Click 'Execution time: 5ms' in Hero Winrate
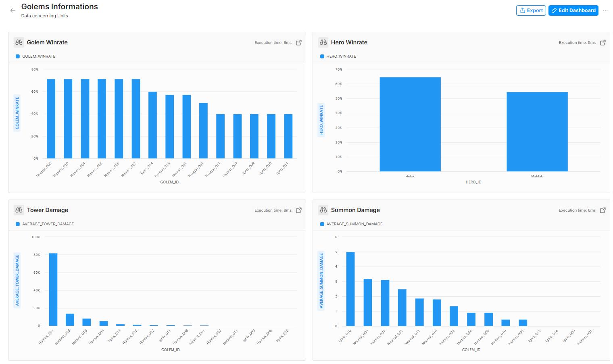 click(577, 43)
